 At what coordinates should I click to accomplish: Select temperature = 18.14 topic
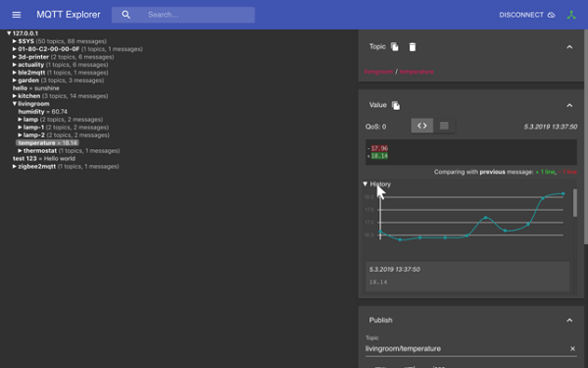[47, 143]
